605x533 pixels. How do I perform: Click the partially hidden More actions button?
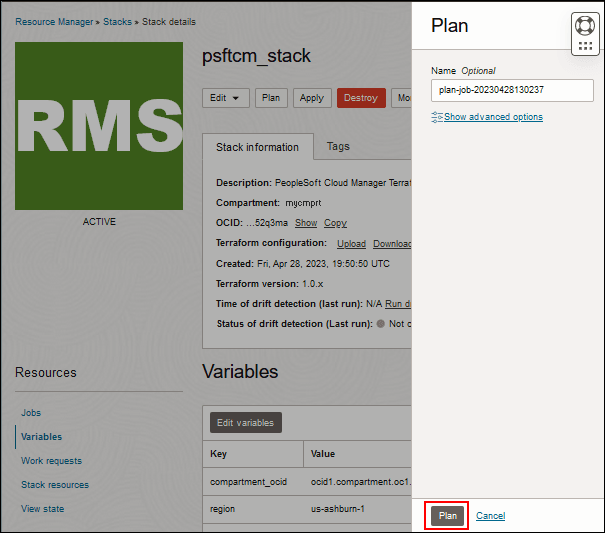point(402,98)
